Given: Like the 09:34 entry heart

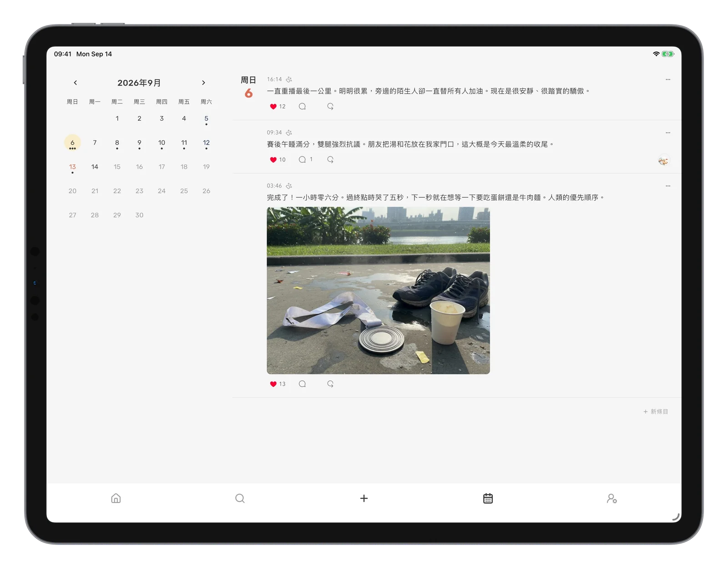Looking at the screenshot, I should 273,160.
